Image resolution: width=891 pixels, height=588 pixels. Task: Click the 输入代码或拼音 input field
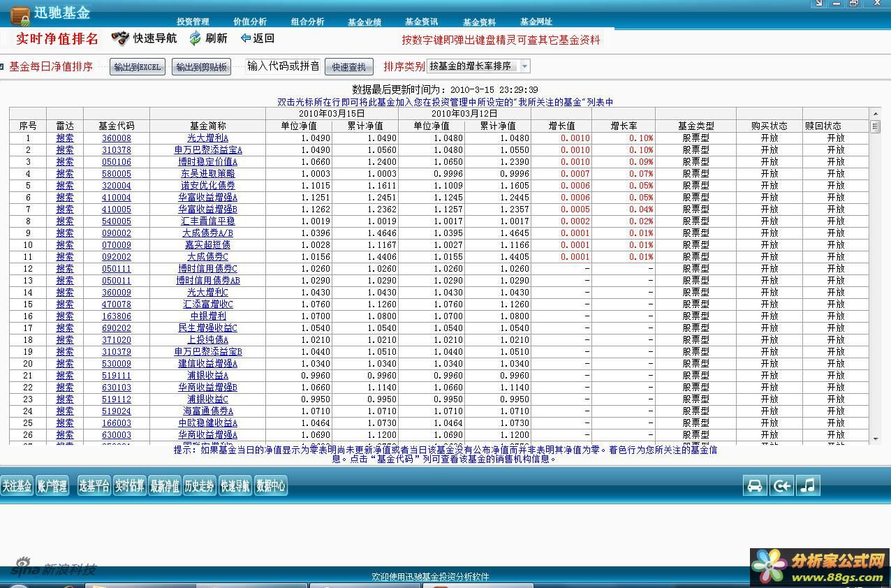pyautogui.click(x=283, y=66)
